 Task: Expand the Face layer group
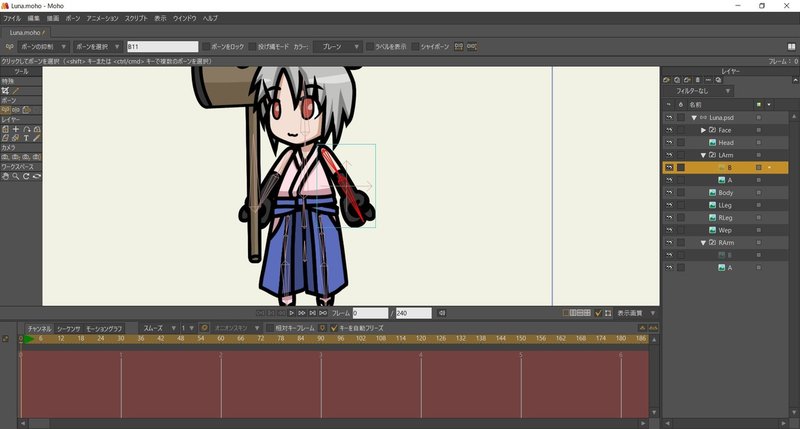pyautogui.click(x=703, y=130)
